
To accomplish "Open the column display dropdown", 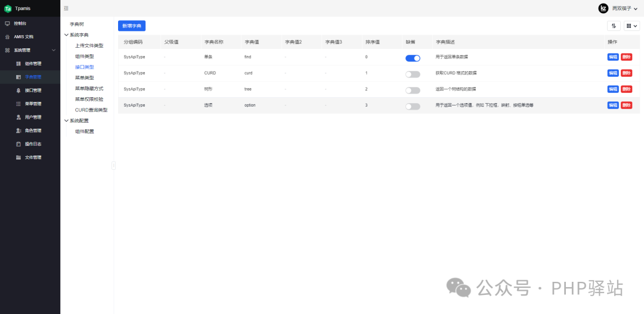I will pos(631,26).
